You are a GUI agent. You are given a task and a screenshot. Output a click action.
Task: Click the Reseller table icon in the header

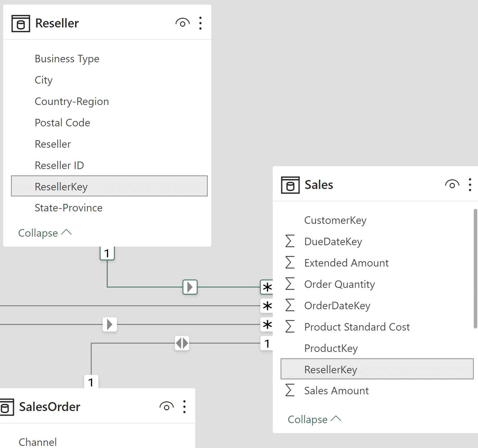pos(20,23)
